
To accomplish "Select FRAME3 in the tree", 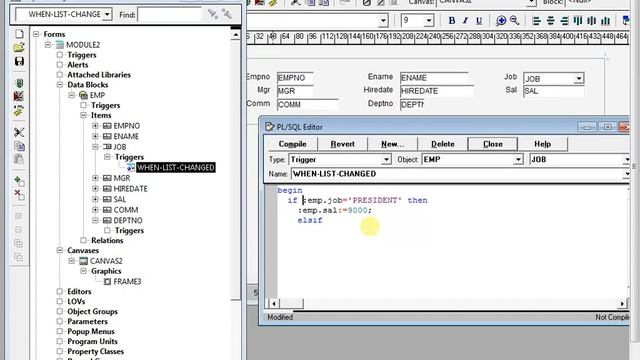I will click(x=127, y=282).
